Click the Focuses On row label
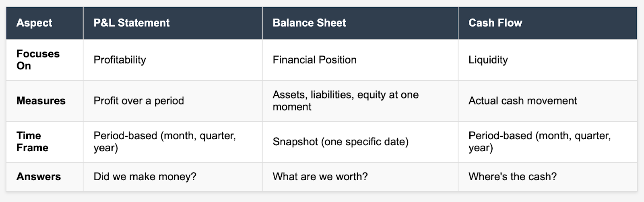This screenshot has width=644, height=202. click(x=45, y=60)
